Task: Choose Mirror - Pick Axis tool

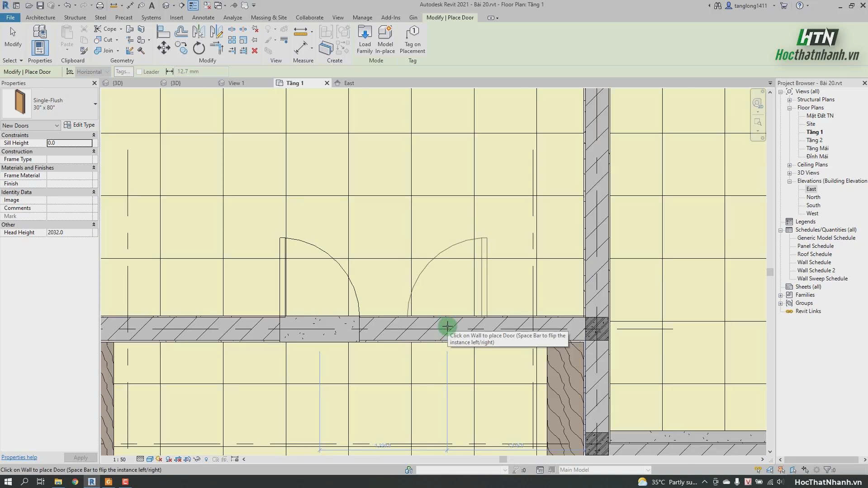Action: [x=199, y=31]
